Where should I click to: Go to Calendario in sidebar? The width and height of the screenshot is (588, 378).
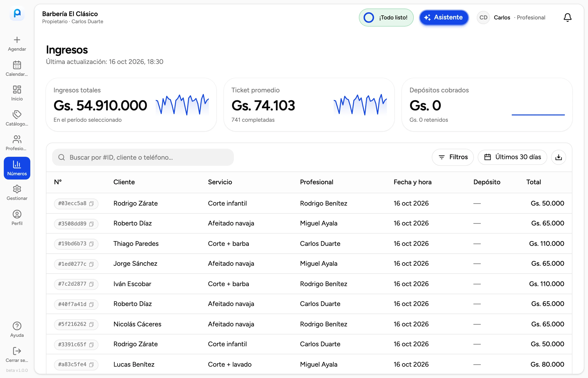(17, 69)
